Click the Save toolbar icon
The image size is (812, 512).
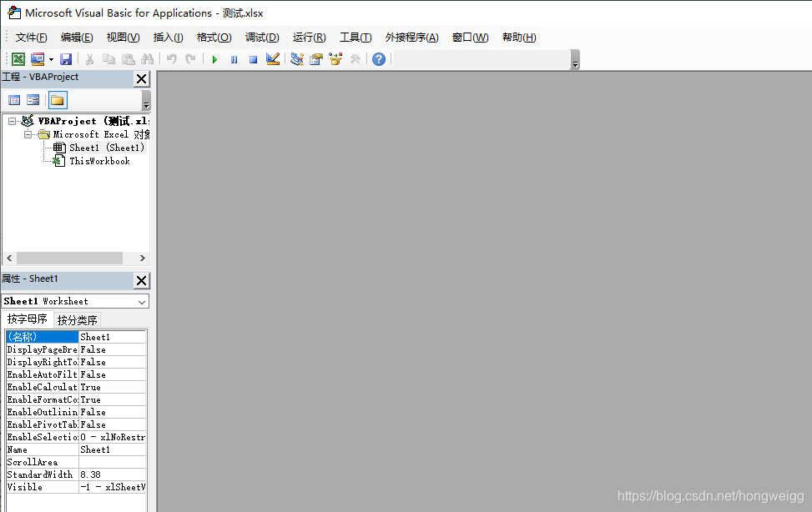coord(66,59)
